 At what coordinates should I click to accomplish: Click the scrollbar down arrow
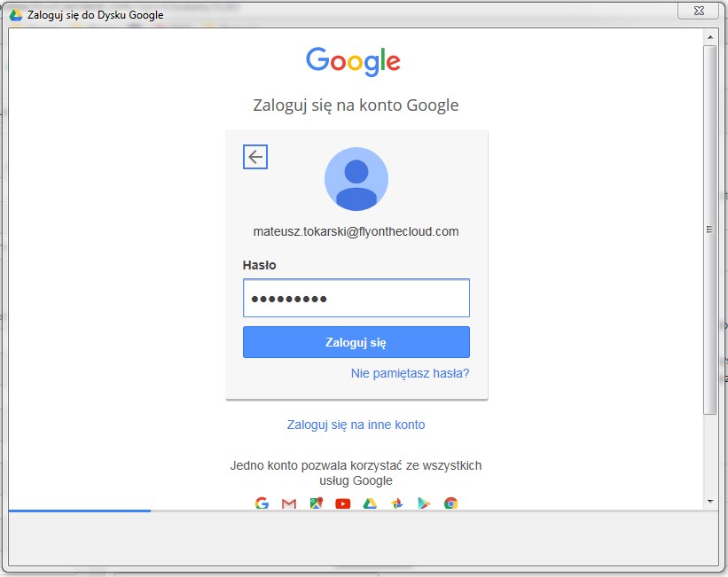pos(710,502)
